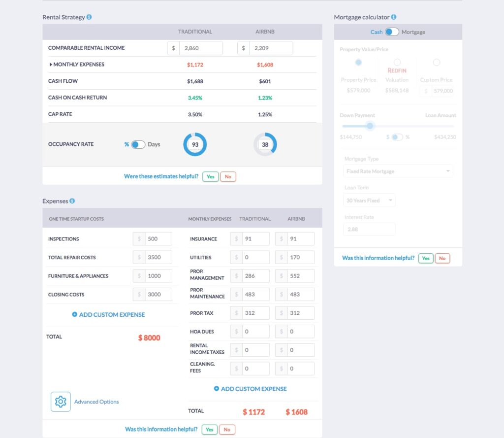Click the plus icon for adding monthly custom expense

pyautogui.click(x=216, y=389)
